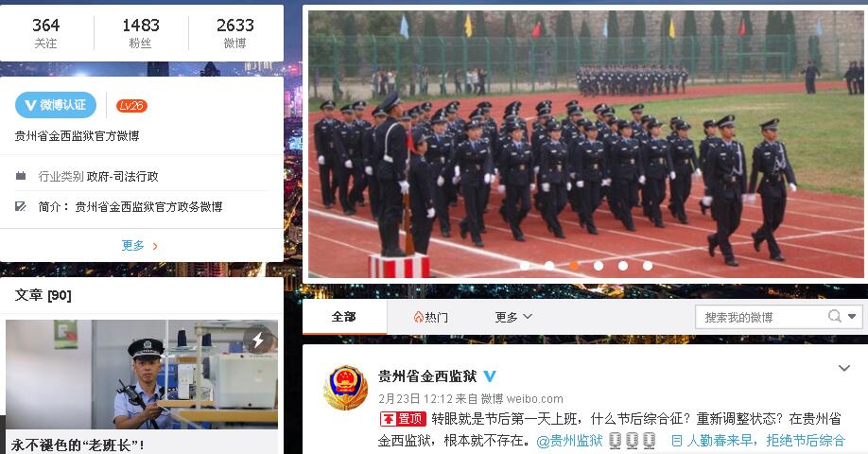Image resolution: width=868 pixels, height=454 pixels.
Task: Click the lightning icon on article thumbnail
Action: (257, 340)
